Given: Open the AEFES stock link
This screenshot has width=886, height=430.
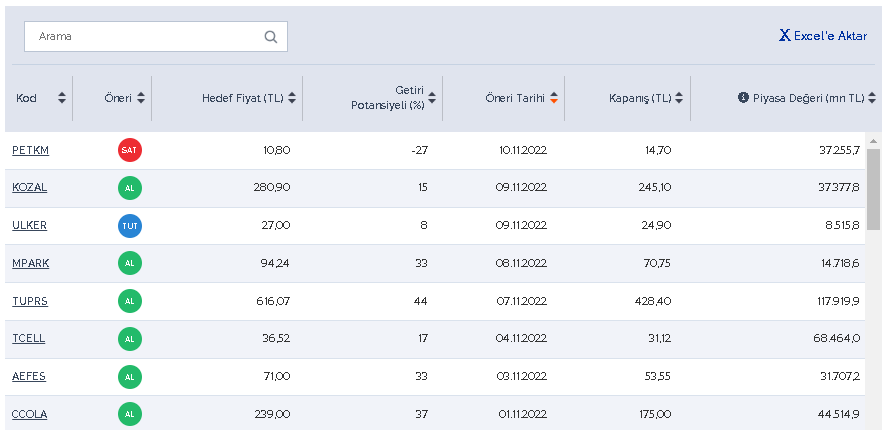Looking at the screenshot, I should [x=29, y=376].
